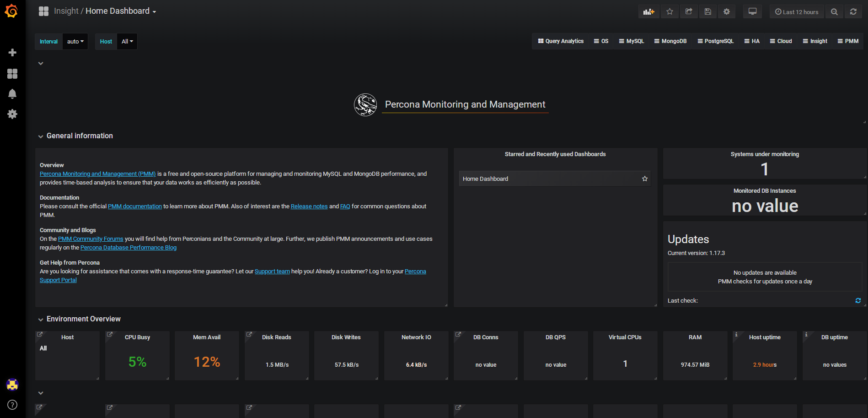Image resolution: width=868 pixels, height=418 pixels.
Task: Open the Last 12 hours time picker
Action: pos(797,12)
